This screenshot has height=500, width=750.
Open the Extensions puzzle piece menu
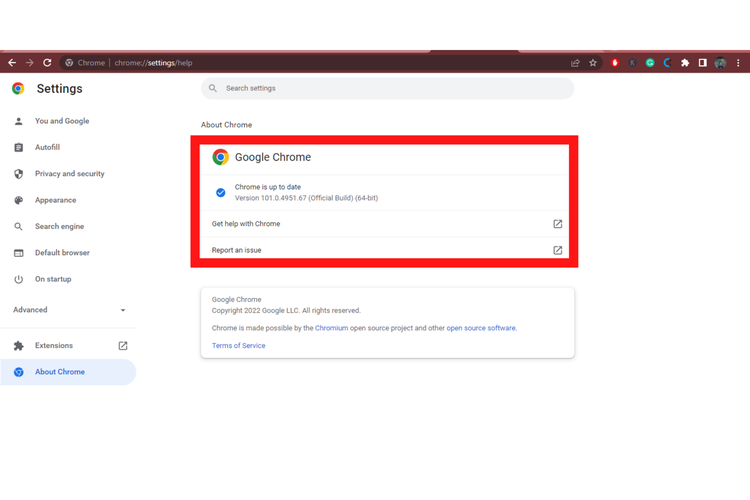point(685,63)
